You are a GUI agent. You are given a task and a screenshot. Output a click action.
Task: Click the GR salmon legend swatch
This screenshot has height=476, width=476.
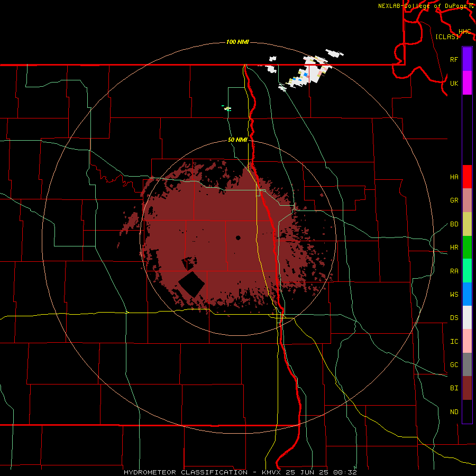tap(467, 200)
